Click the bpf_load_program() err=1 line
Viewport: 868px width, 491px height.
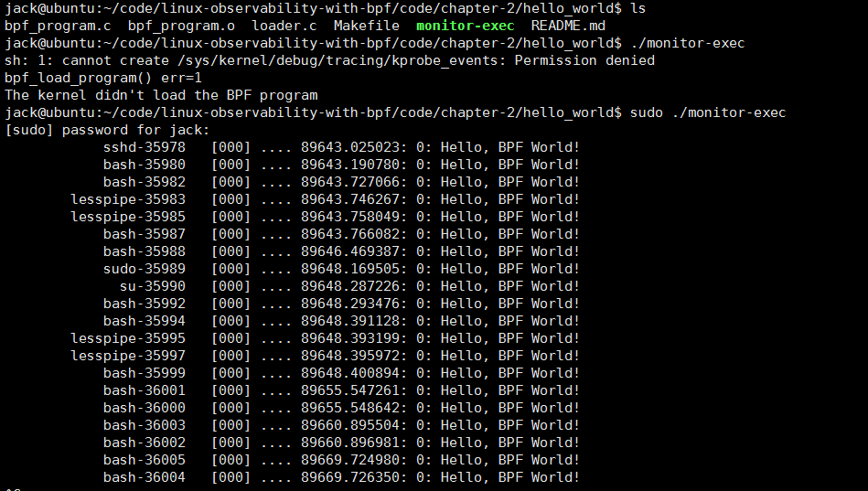pyautogui.click(x=103, y=78)
